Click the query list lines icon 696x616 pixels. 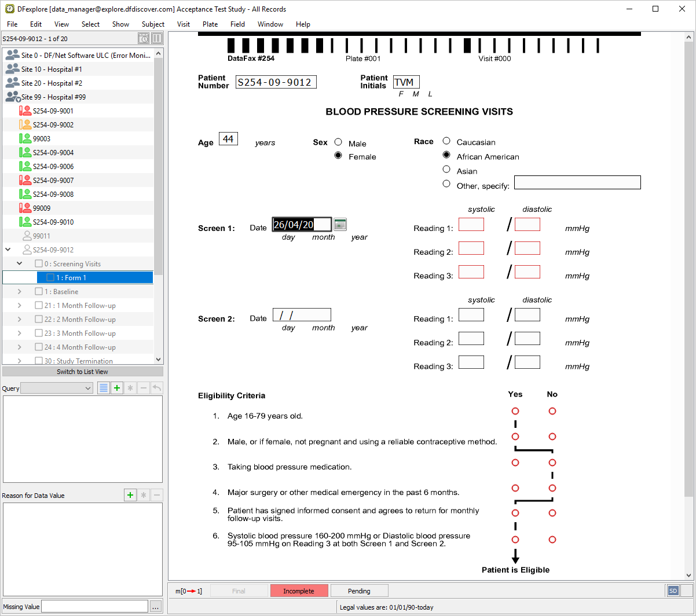(x=103, y=388)
